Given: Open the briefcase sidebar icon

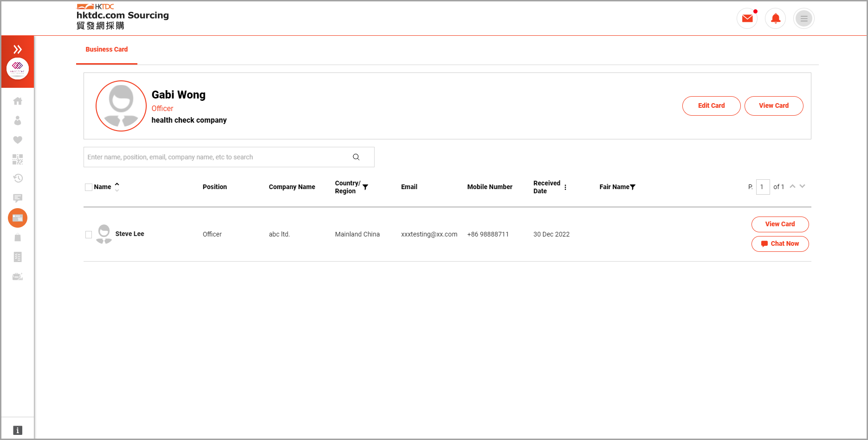Looking at the screenshot, I should click(x=18, y=276).
